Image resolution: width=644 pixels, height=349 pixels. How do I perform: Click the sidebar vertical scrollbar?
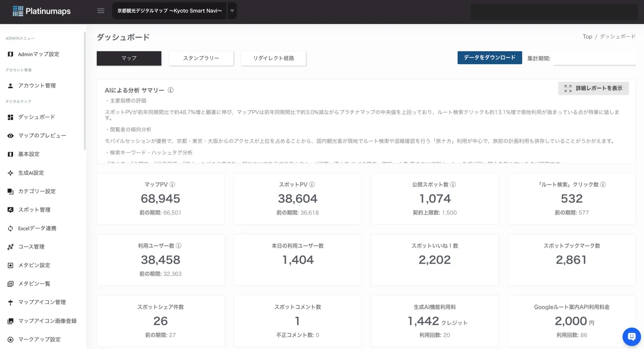(x=85, y=91)
